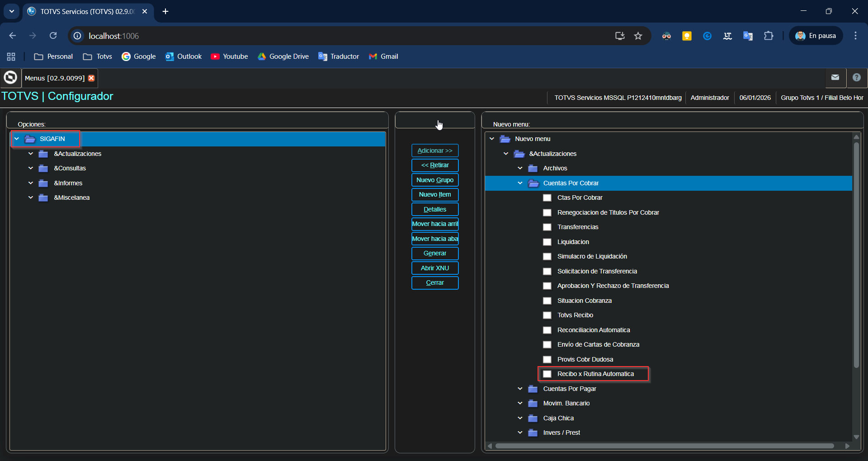Mark the Totvs Recibo checkbox
868x461 pixels.
pyautogui.click(x=547, y=315)
